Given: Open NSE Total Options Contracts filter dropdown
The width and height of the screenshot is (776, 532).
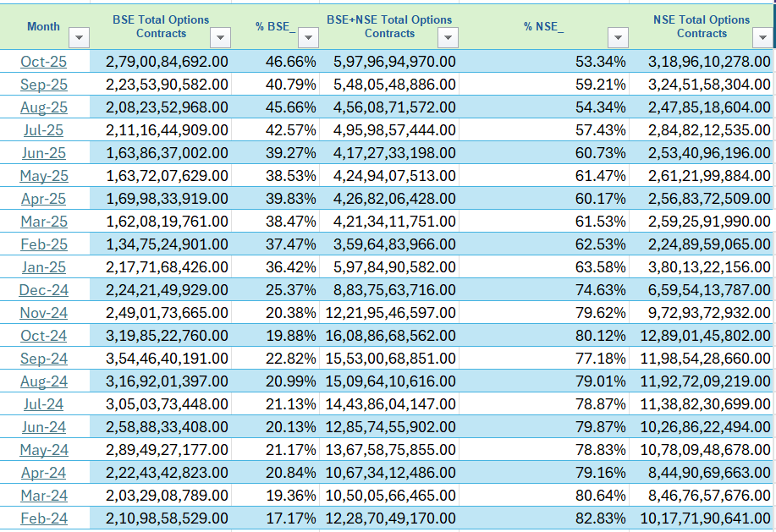Looking at the screenshot, I should [762, 37].
